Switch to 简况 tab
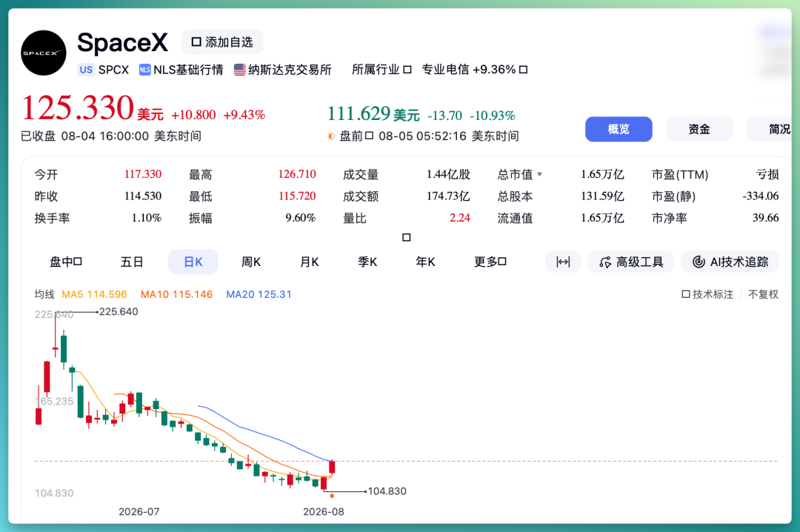The height and width of the screenshot is (532, 800). (770, 129)
